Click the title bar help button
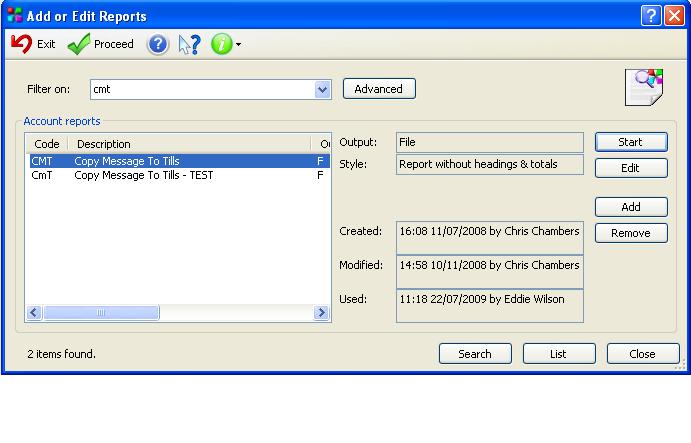 [651, 15]
